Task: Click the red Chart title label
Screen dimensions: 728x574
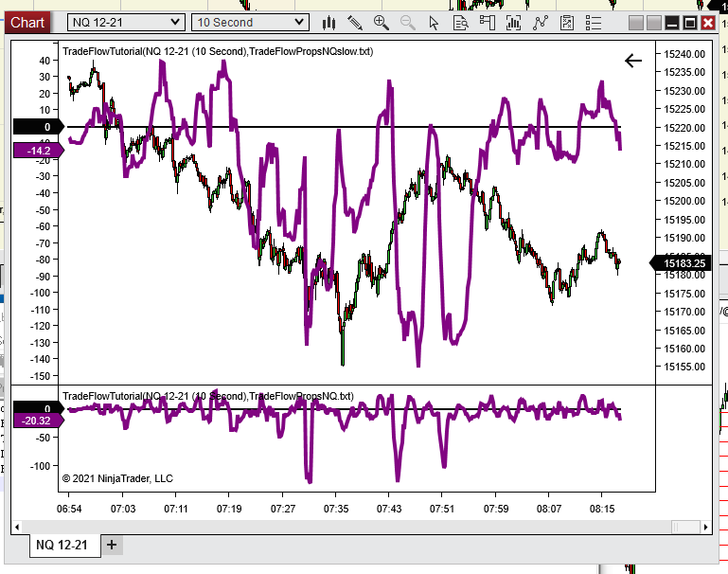Action: [x=27, y=23]
